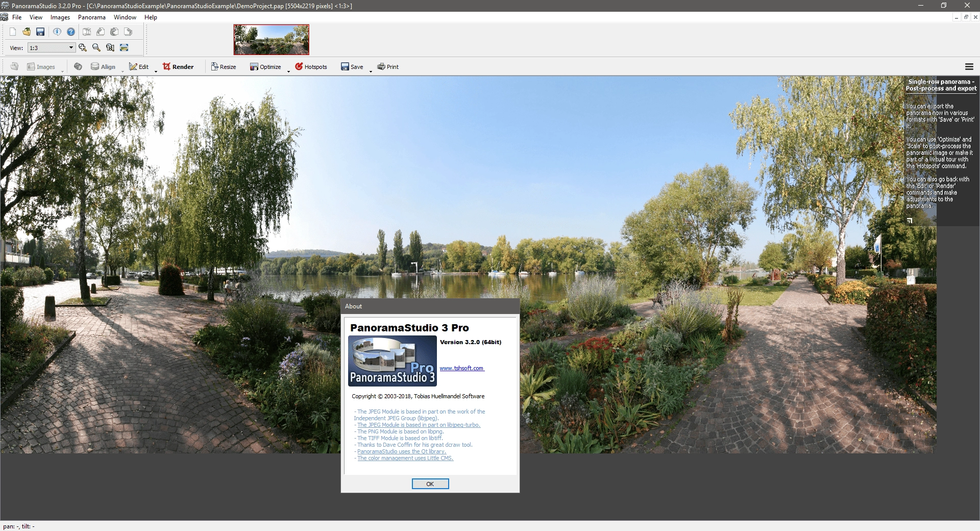This screenshot has height=531, width=980.
Task: Set zoom to actual size with the 1:1 icon
Action: click(110, 47)
